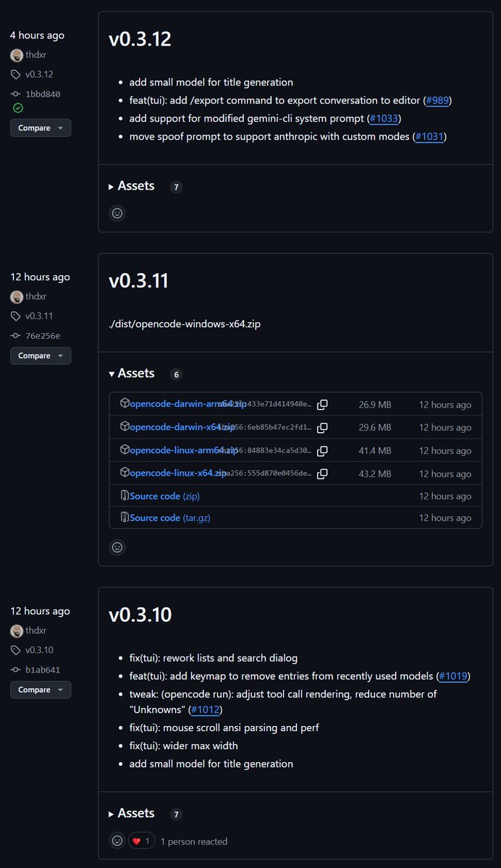Download opencode-linux-arm64.zip asset
This screenshot has height=868, width=501.
(x=184, y=450)
